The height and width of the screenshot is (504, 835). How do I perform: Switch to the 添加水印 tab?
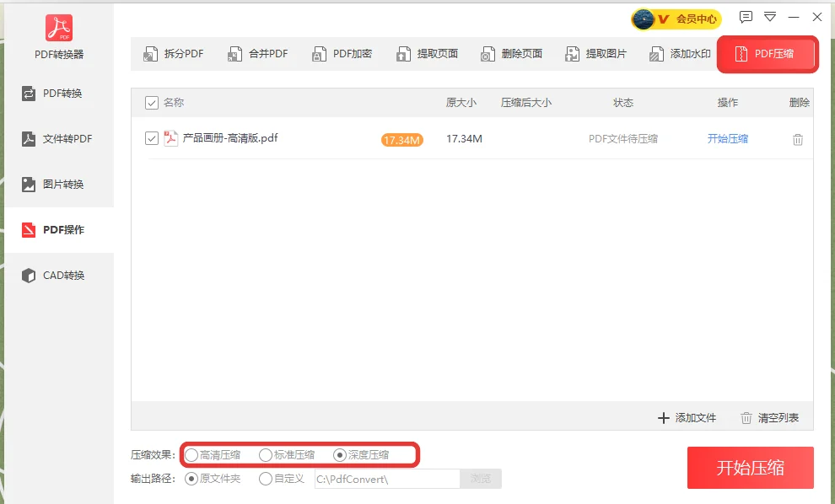(680, 54)
